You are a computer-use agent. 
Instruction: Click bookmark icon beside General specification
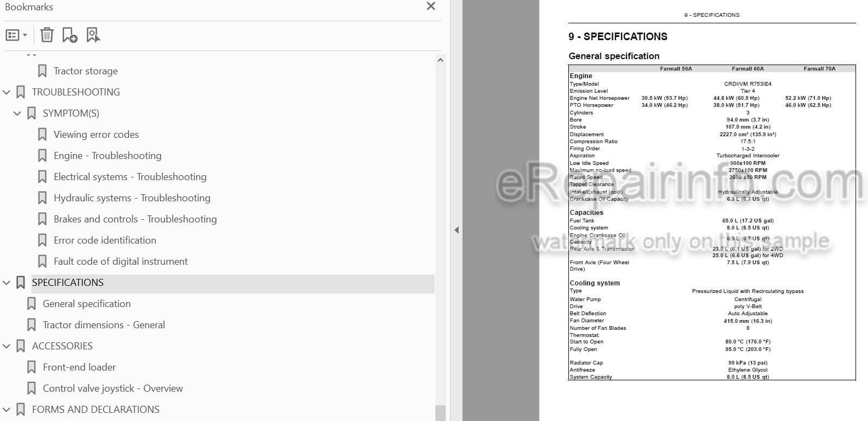31,304
